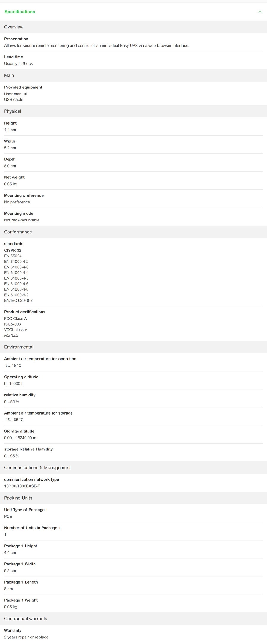Click the Operating altitude label
The height and width of the screenshot is (644, 267).
21,377
